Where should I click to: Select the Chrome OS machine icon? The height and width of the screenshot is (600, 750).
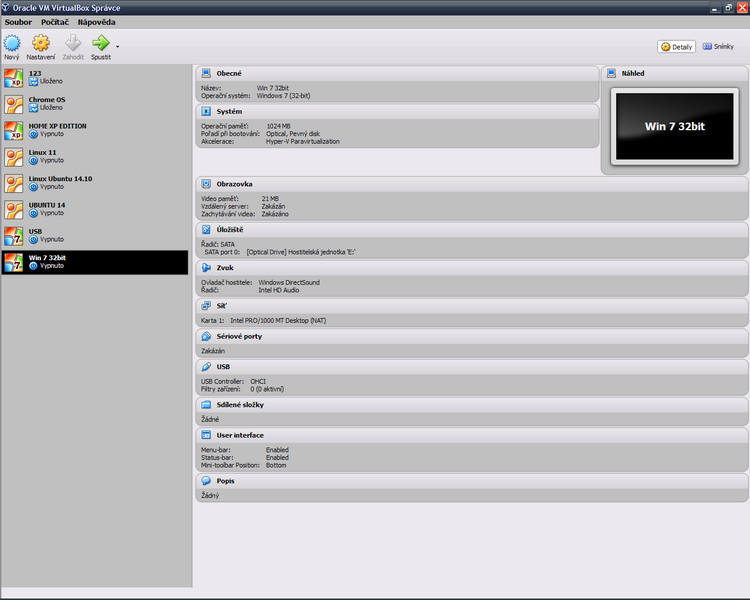pyautogui.click(x=14, y=104)
